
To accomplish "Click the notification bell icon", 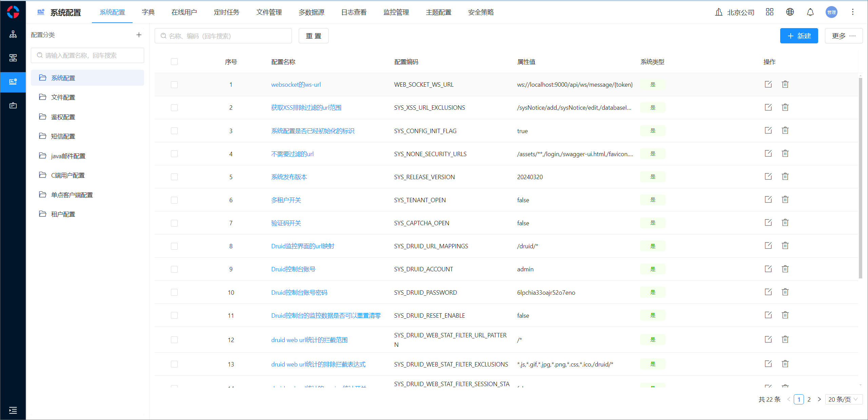I will pos(810,12).
